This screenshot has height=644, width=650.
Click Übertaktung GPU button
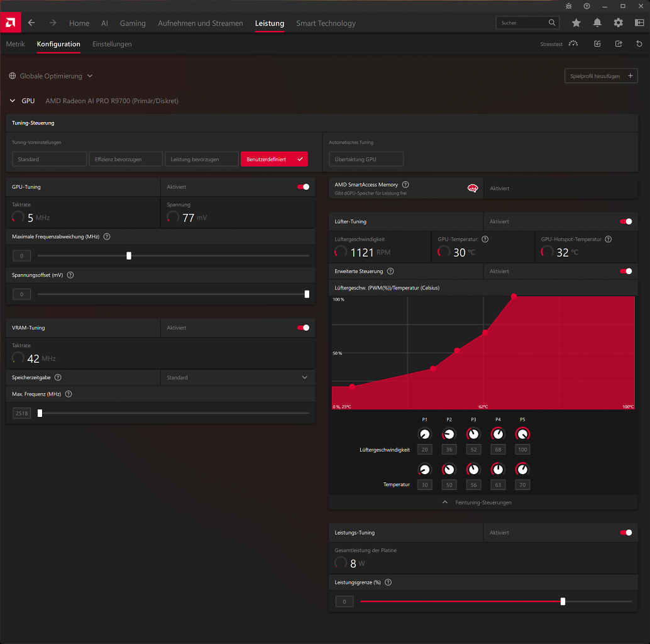[x=366, y=159]
